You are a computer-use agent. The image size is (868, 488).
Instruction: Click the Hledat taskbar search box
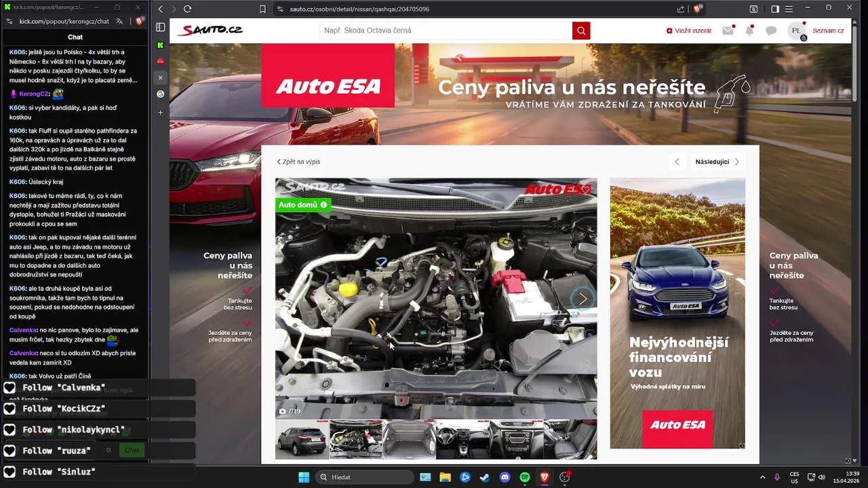click(366, 477)
